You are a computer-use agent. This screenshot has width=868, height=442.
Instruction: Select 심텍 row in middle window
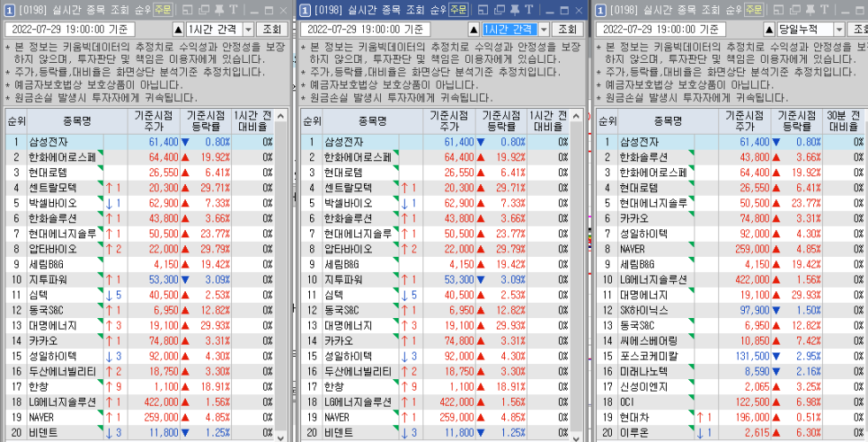click(x=436, y=295)
